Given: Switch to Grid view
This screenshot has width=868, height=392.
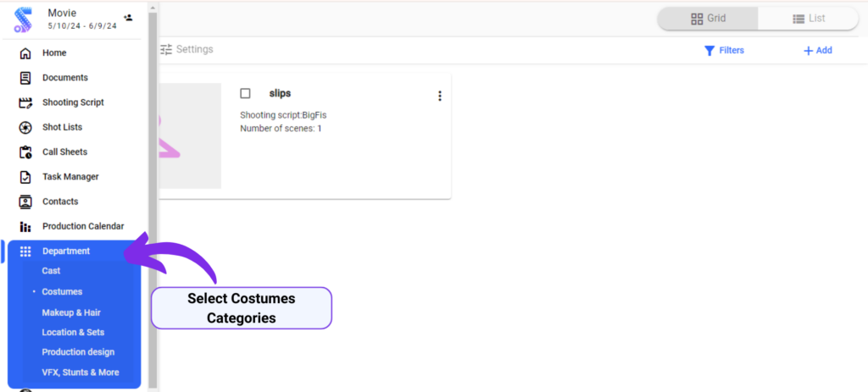Looking at the screenshot, I should tap(708, 19).
